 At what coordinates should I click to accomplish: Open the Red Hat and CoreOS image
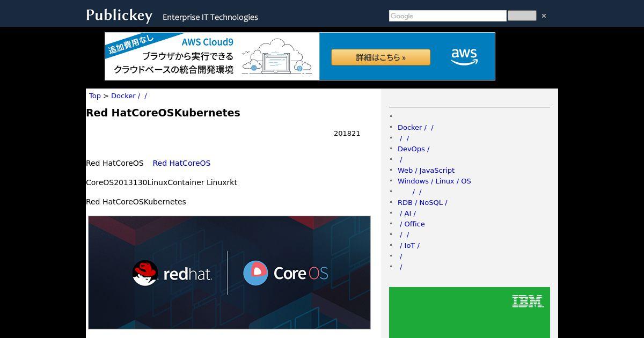tap(229, 273)
